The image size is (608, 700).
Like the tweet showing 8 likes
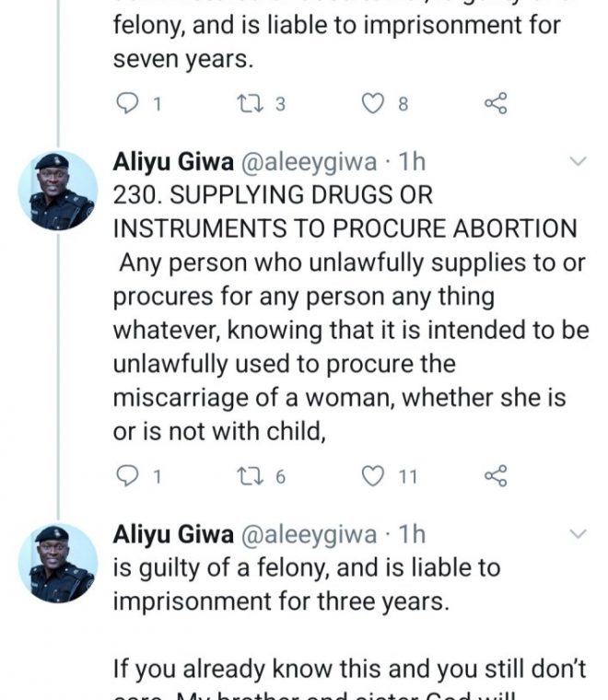coord(372,104)
